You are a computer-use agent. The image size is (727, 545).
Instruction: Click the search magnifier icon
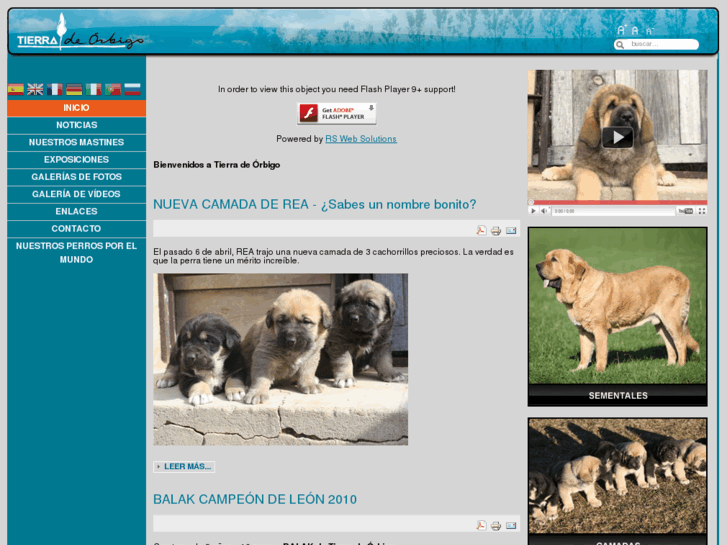(x=620, y=45)
